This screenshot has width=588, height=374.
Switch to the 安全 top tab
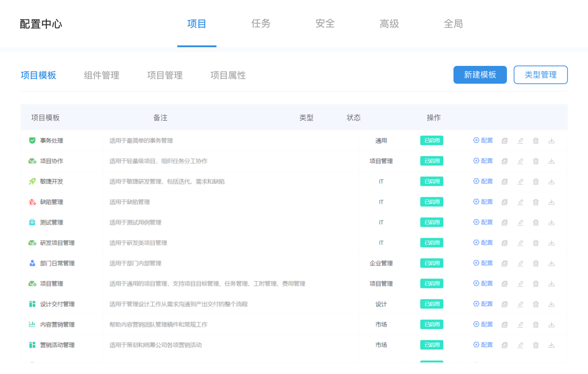point(325,24)
